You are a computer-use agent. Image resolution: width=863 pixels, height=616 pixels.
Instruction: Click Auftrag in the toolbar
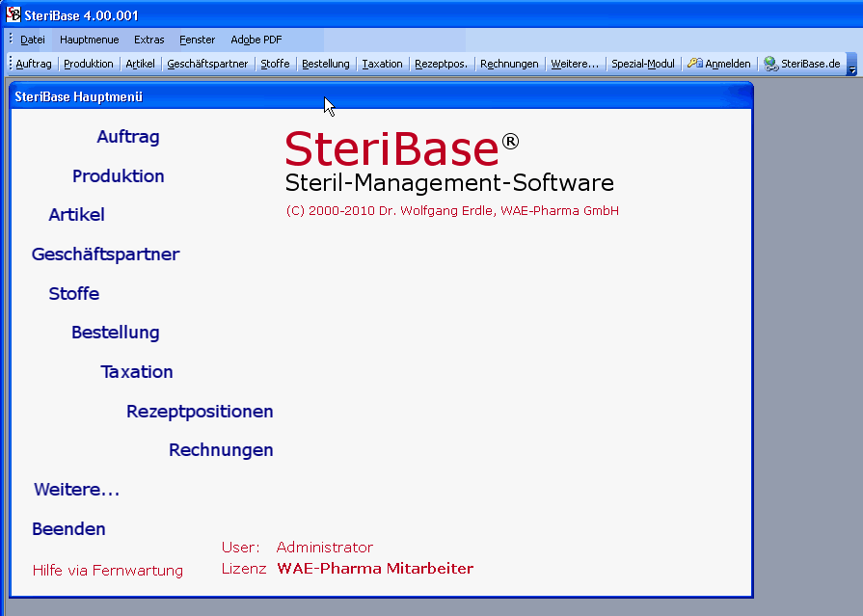(x=34, y=64)
